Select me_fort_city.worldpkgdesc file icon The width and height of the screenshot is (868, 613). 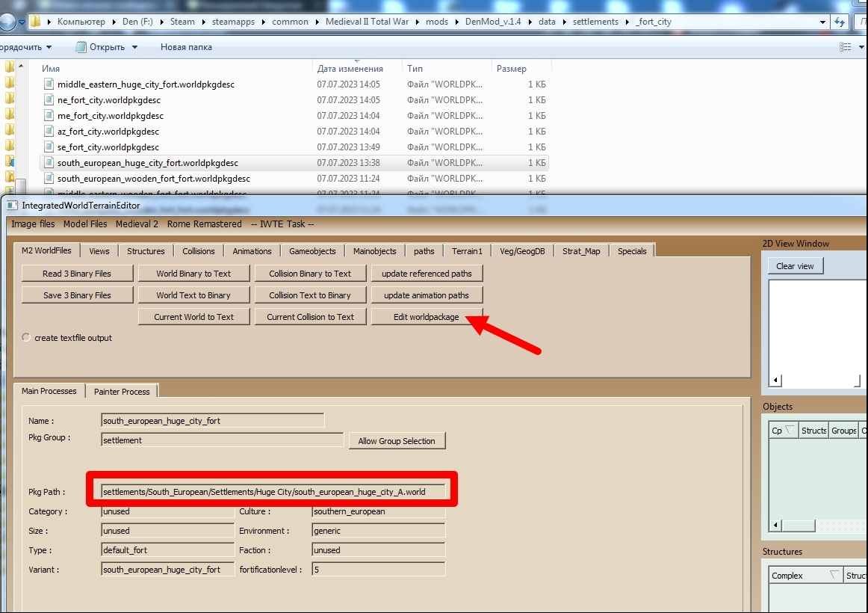(49, 116)
